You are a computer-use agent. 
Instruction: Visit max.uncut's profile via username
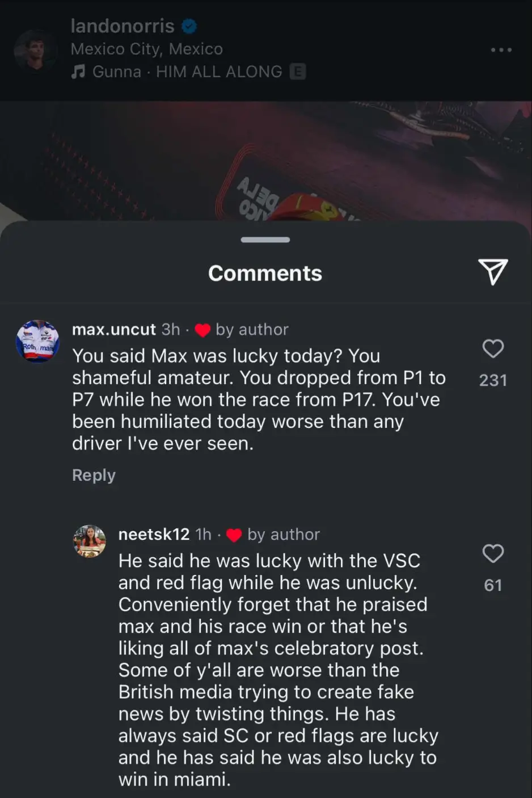(114, 330)
